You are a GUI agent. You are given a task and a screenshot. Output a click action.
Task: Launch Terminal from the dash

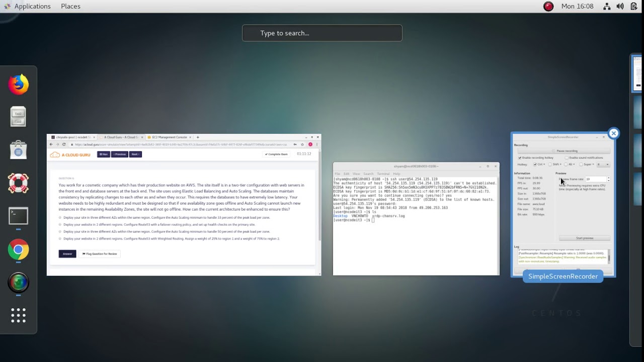[18, 216]
